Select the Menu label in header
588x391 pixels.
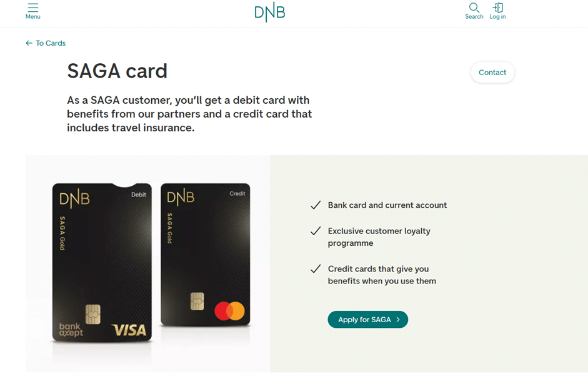[x=33, y=17]
